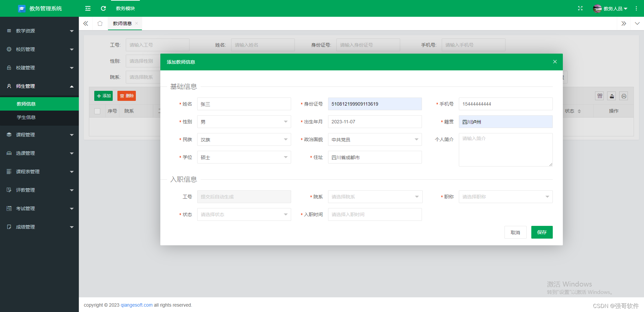Open 学生信息 in the sidebar
This screenshot has width=644, height=312.
point(39,117)
